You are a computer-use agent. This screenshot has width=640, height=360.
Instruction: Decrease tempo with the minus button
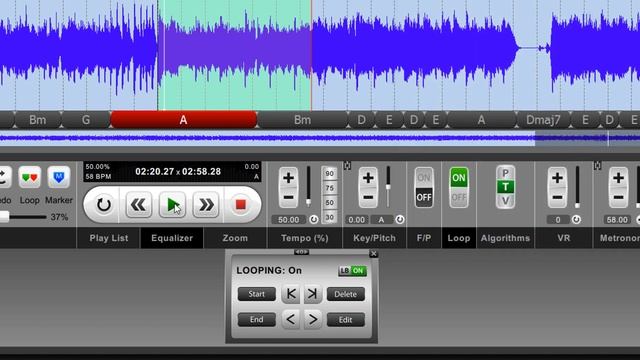click(289, 198)
